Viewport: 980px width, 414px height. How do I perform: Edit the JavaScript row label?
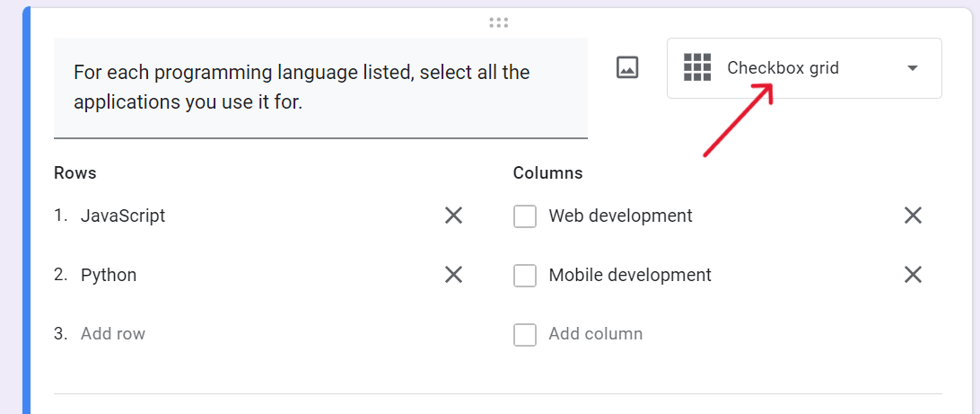click(123, 216)
